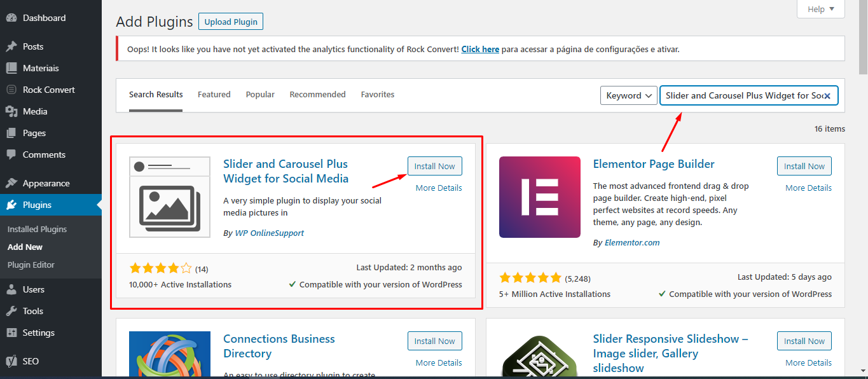Switch to the Recommended tab
This screenshot has width=868, height=379.
point(317,95)
